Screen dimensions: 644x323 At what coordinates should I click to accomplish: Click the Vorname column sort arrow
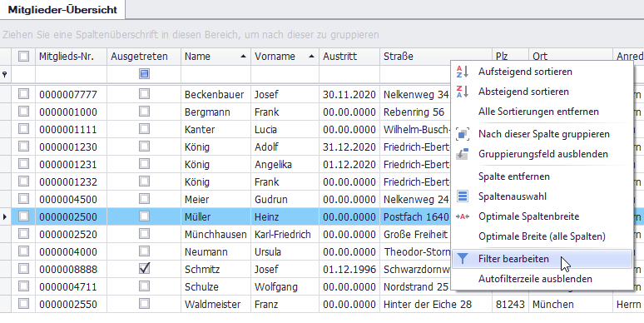[312, 57]
